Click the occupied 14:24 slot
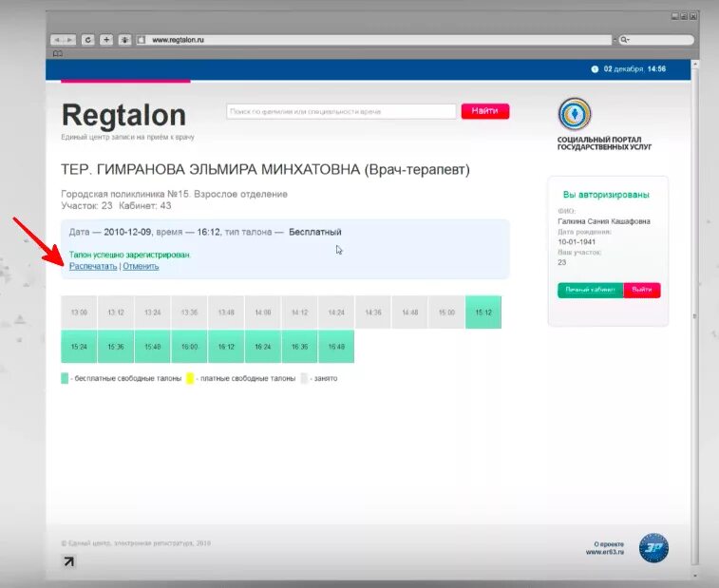This screenshot has width=719, height=588. tap(336, 313)
